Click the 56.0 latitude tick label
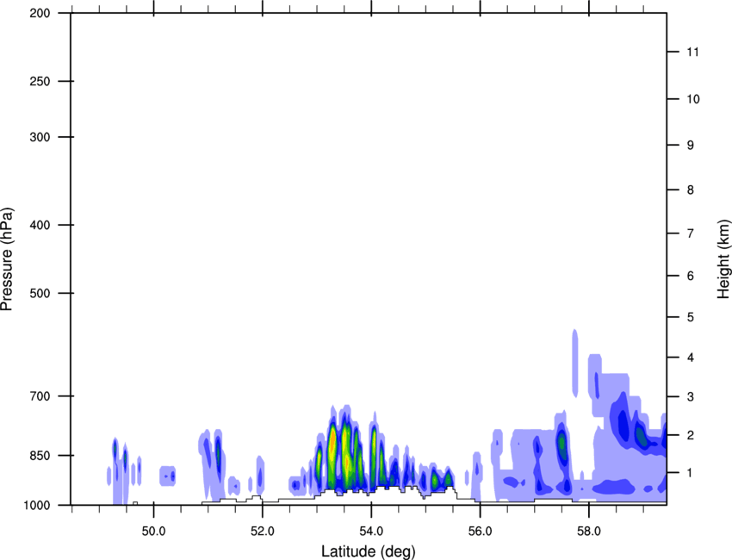732x560 pixels. pyautogui.click(x=480, y=531)
